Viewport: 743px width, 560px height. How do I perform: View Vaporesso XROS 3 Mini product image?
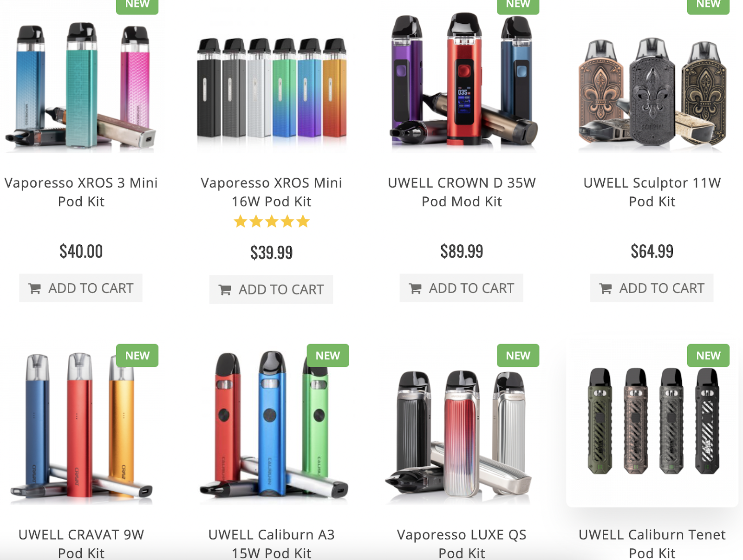(x=81, y=86)
